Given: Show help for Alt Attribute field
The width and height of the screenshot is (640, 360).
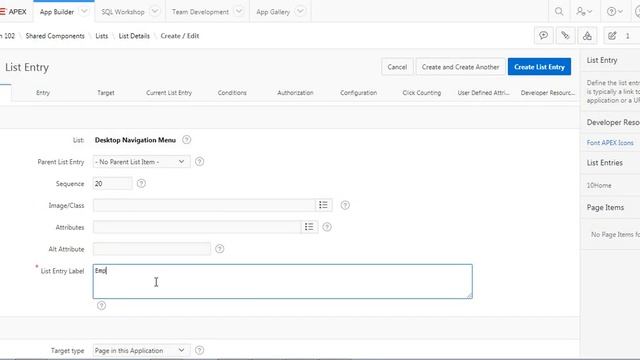Looking at the screenshot, I should [220, 249].
